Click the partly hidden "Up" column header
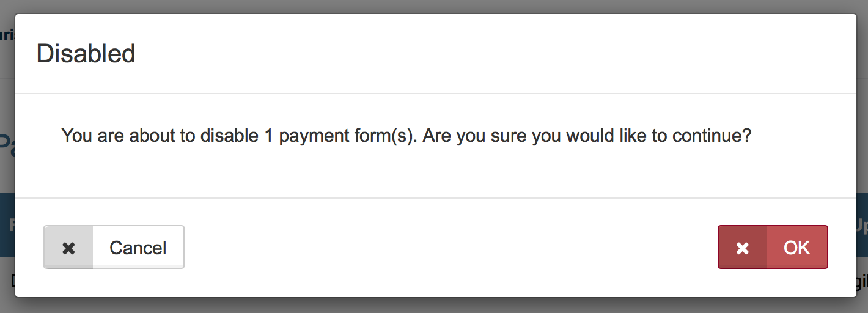This screenshot has width=868, height=313. 862,226
